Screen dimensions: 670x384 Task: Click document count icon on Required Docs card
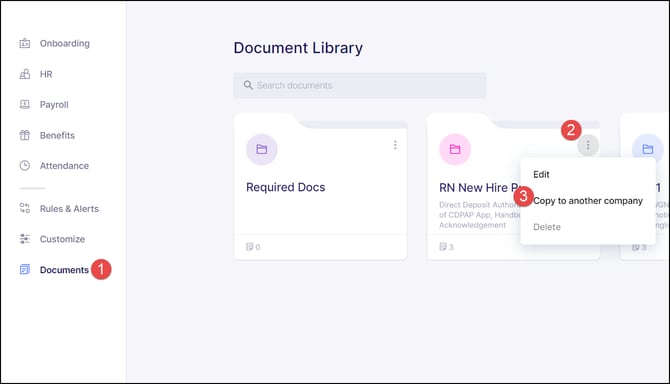250,246
